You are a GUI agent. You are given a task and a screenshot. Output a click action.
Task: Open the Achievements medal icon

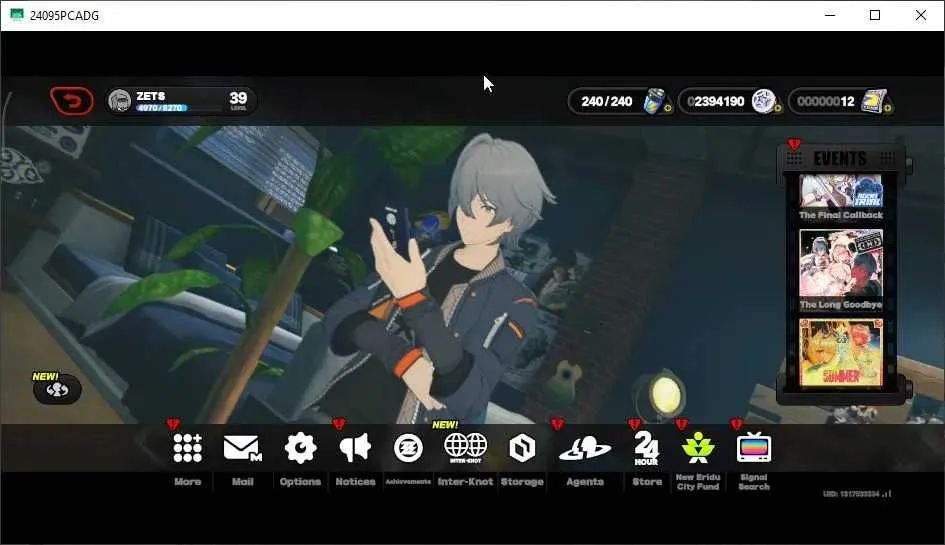[x=408, y=449]
